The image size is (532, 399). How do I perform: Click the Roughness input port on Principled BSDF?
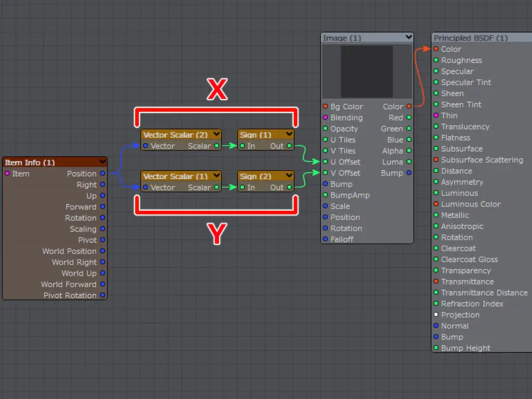tap(436, 60)
